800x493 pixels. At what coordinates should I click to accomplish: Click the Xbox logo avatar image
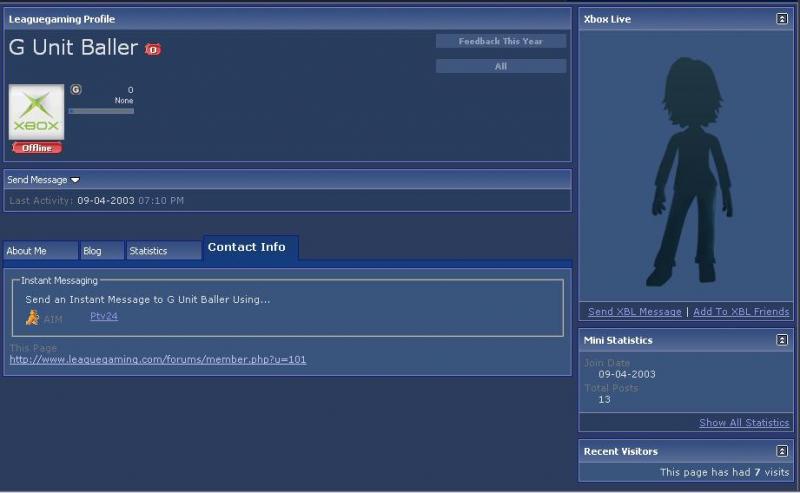[x=36, y=112]
